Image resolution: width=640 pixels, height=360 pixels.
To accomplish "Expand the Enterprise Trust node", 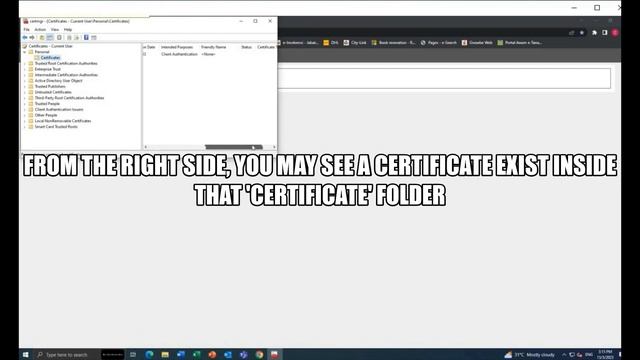I will point(25,69).
